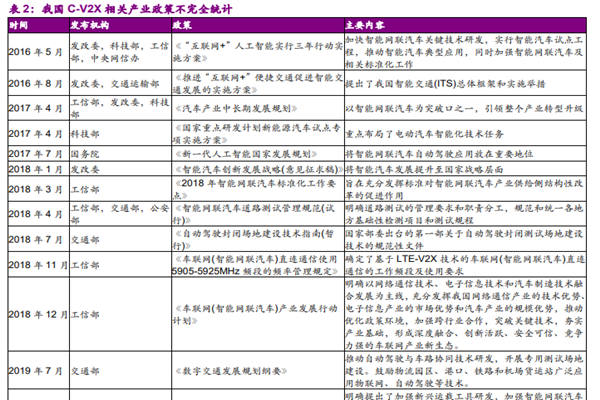Image resolution: width=600 pixels, height=400 pixels.
Task: Click content starting '明确以网络通信技术'
Action: click(465, 314)
